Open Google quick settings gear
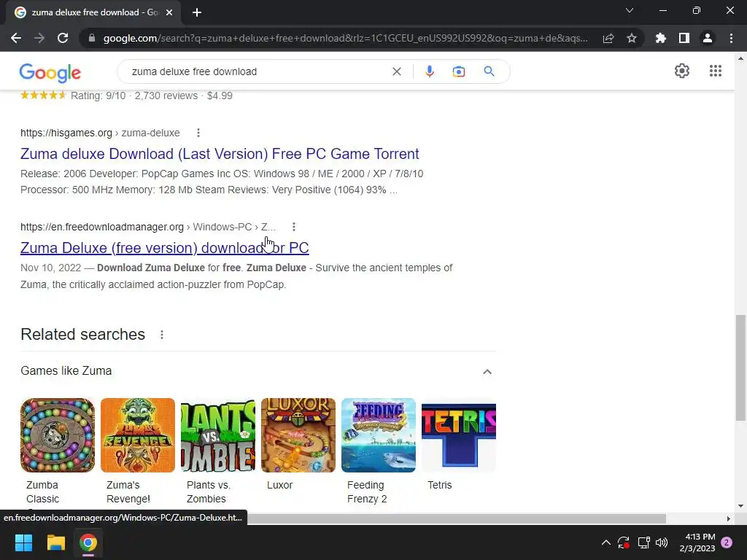Viewport: 747px width, 560px height. point(682,71)
